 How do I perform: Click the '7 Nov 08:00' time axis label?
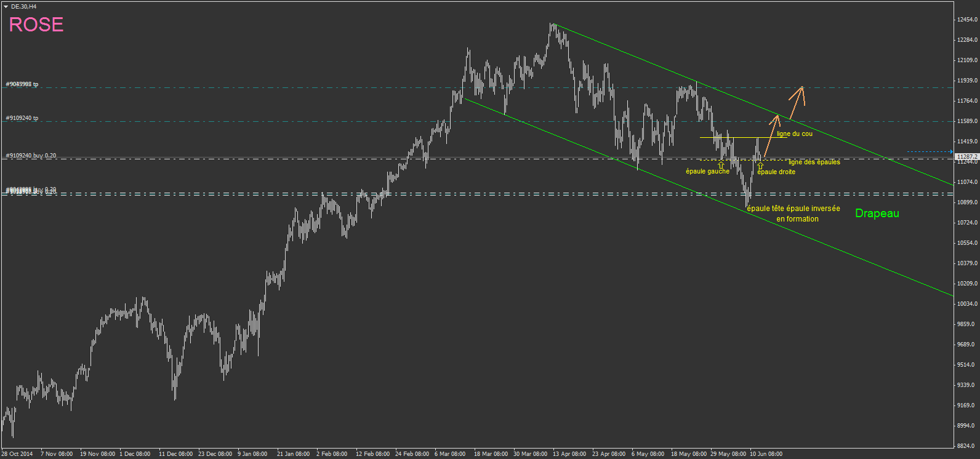click(57, 454)
